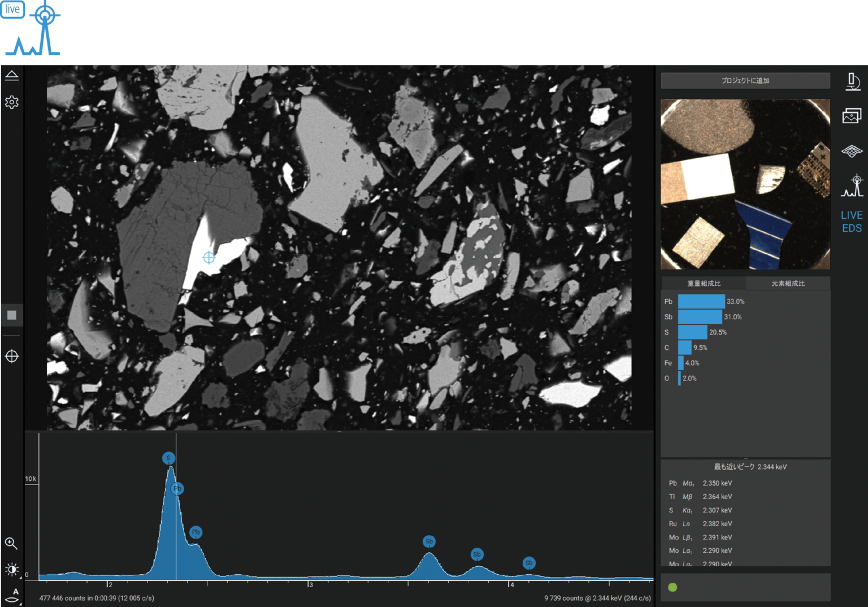Image resolution: width=868 pixels, height=607 pixels.
Task: Click the Live EDS spectrum icon
Action: 852,186
